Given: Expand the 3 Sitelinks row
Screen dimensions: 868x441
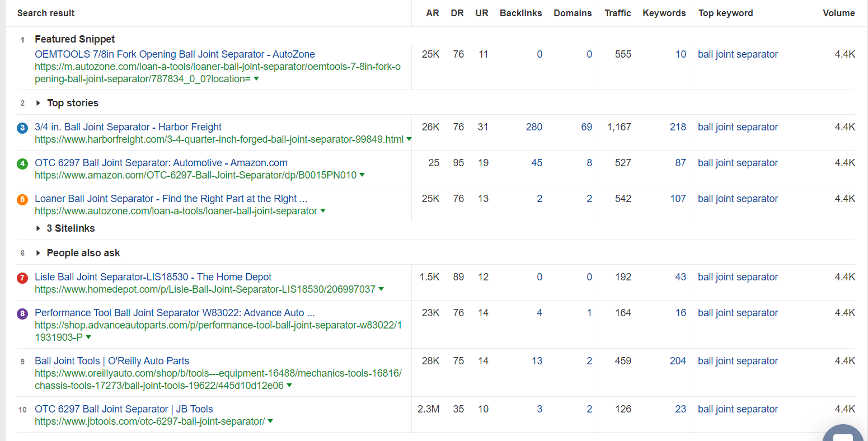Looking at the screenshot, I should (65, 228).
